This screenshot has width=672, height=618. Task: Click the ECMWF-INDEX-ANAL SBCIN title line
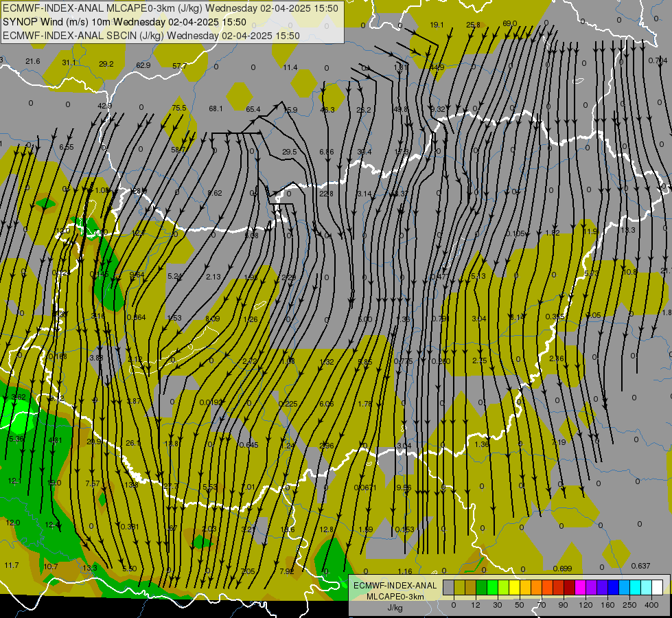coord(151,36)
